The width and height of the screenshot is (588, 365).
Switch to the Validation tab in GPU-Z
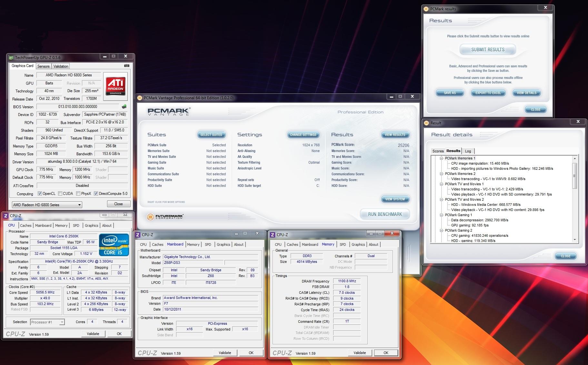point(61,66)
